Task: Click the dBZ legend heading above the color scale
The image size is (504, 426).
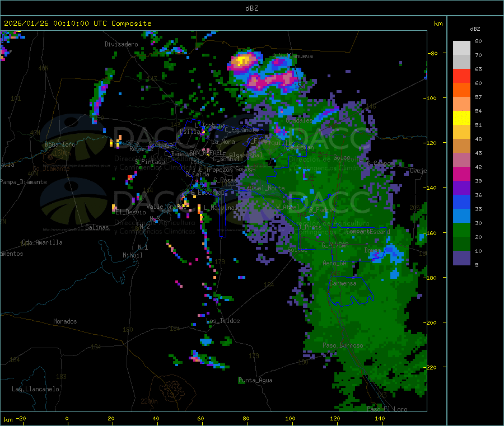Action: click(x=475, y=29)
